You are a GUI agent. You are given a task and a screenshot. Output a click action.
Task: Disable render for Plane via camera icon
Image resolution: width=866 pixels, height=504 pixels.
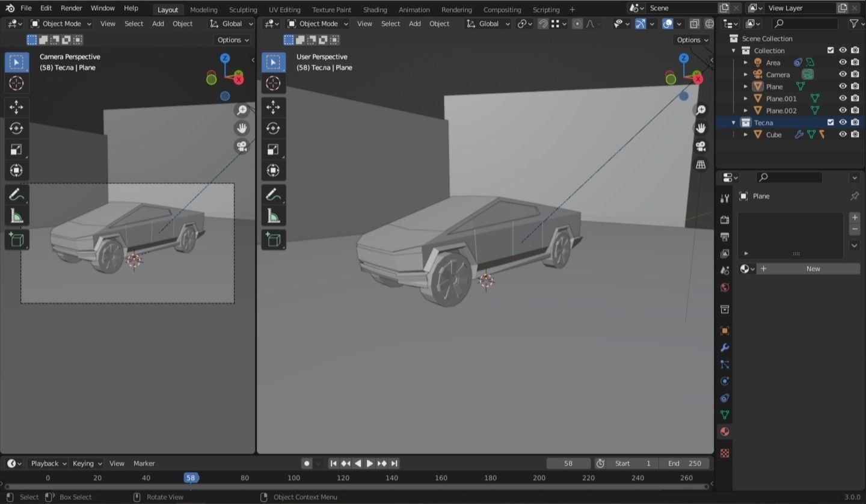pyautogui.click(x=855, y=87)
